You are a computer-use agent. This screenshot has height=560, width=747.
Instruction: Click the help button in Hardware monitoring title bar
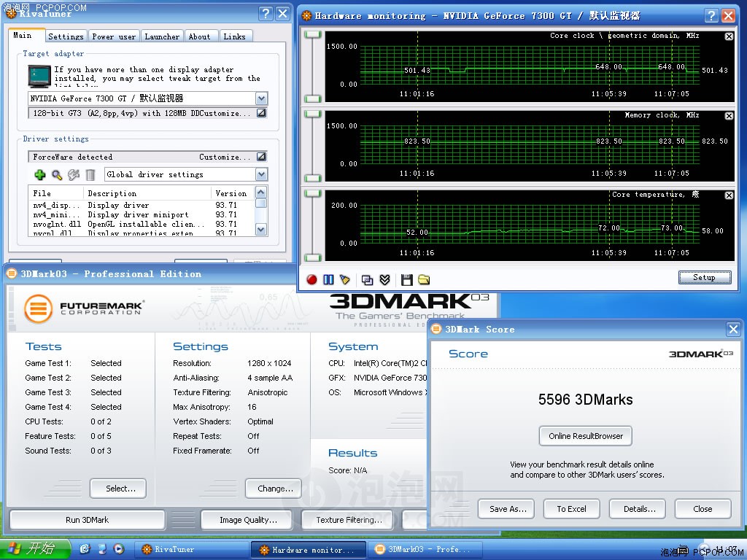click(711, 16)
